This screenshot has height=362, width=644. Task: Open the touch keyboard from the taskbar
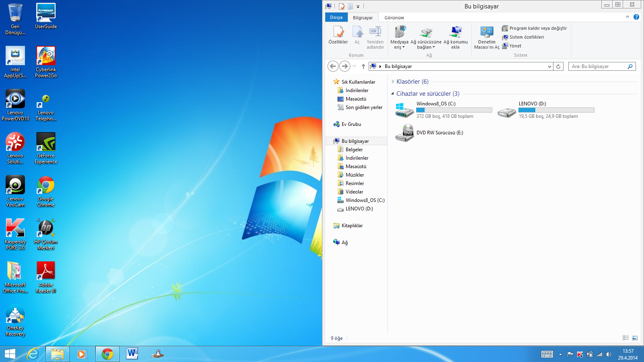[x=547, y=354]
